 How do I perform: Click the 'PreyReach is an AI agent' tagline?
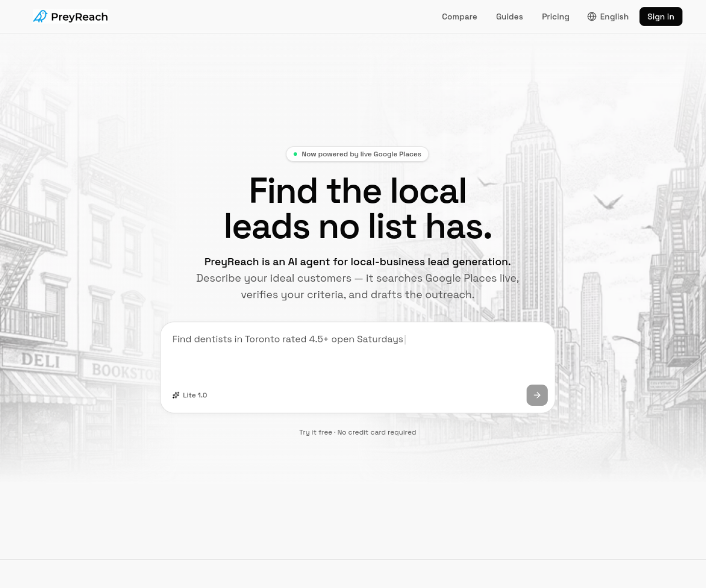pyautogui.click(x=357, y=262)
